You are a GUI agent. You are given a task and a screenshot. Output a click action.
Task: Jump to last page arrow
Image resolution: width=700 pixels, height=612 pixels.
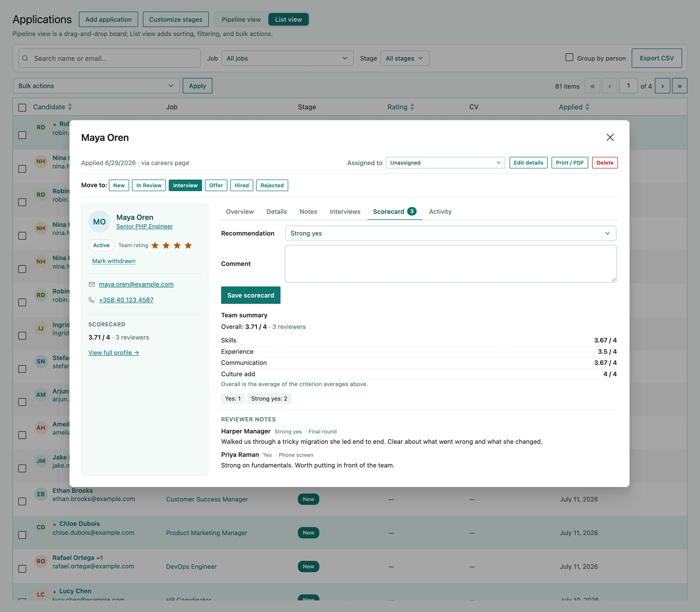[679, 86]
